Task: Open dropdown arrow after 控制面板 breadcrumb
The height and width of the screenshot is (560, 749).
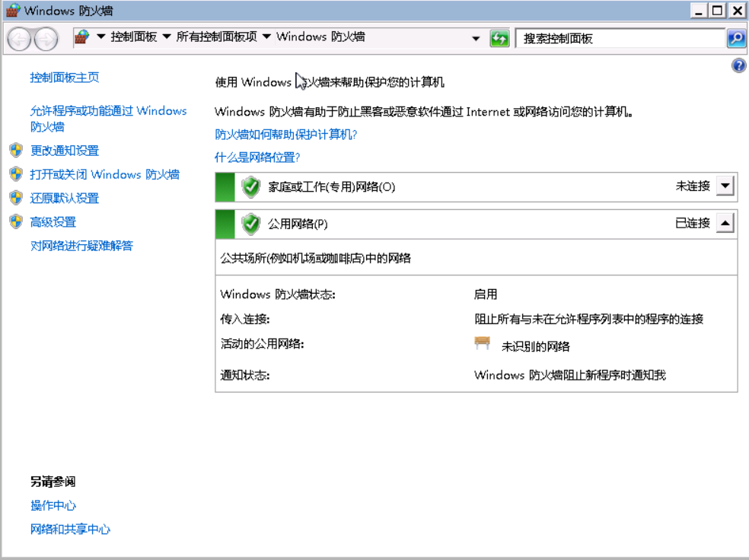Action: (x=167, y=37)
